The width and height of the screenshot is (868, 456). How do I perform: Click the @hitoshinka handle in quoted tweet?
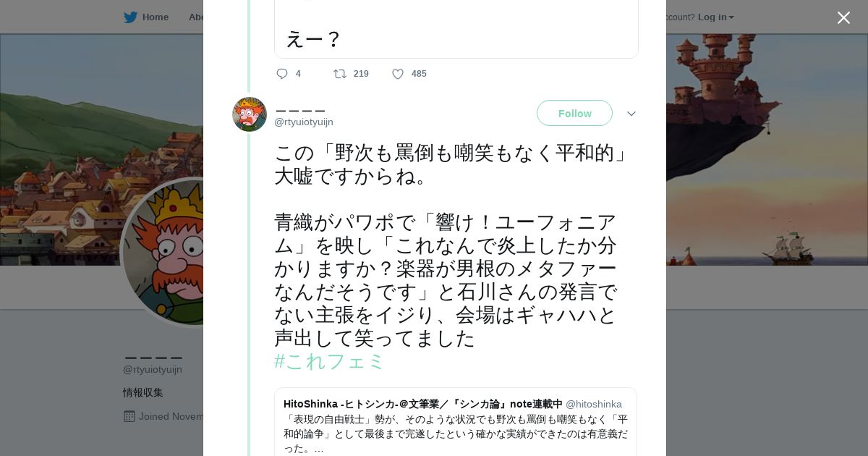(594, 404)
